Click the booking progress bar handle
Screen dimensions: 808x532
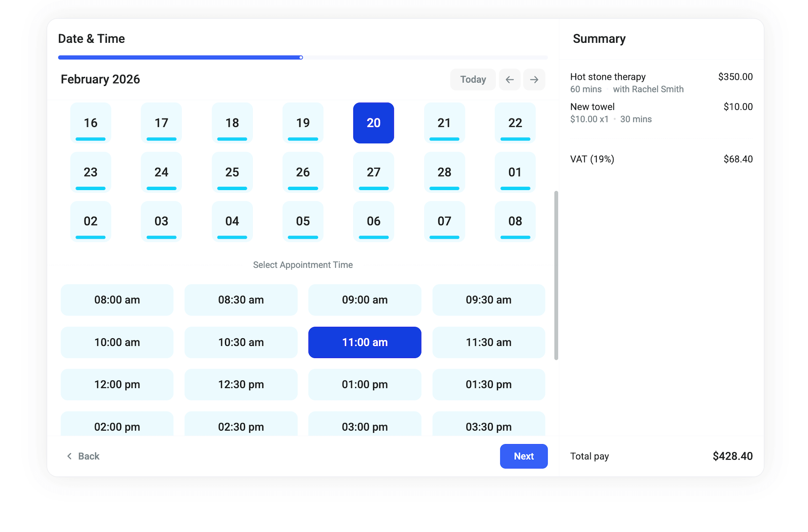pyautogui.click(x=301, y=58)
